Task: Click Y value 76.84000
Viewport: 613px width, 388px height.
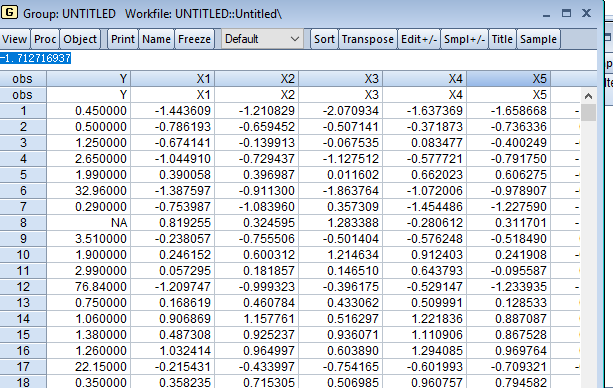Action: (x=88, y=287)
